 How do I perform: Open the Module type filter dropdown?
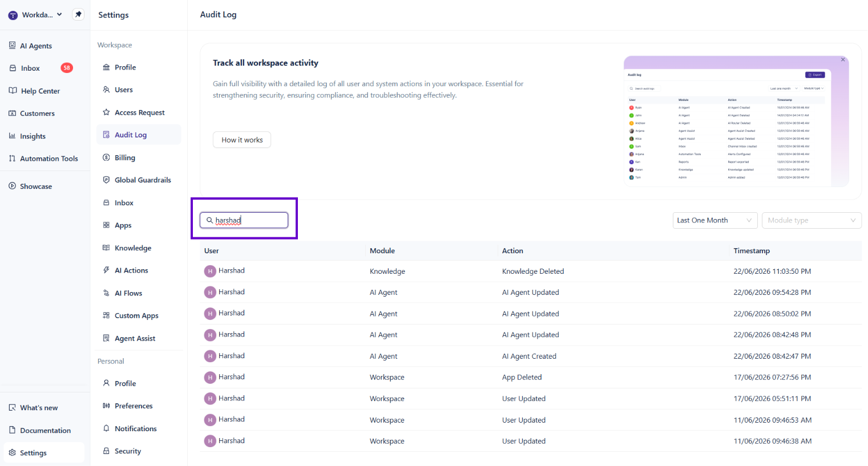812,220
